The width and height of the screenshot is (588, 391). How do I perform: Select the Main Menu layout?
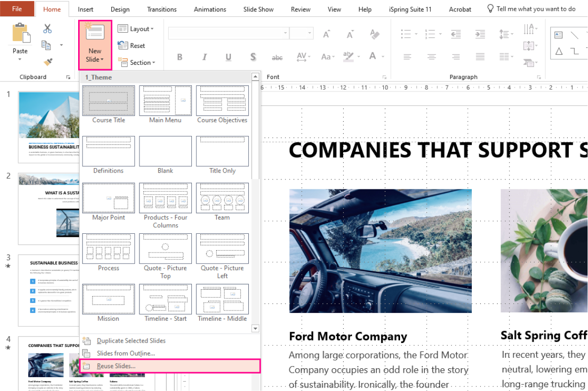click(165, 105)
